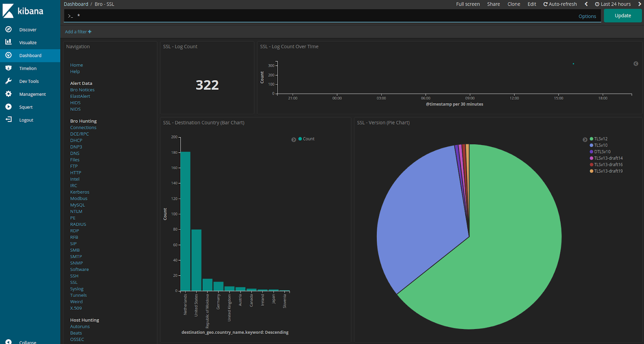Viewport: 644px width, 344px height.
Task: Open Management gear icon
Action: coord(8,94)
